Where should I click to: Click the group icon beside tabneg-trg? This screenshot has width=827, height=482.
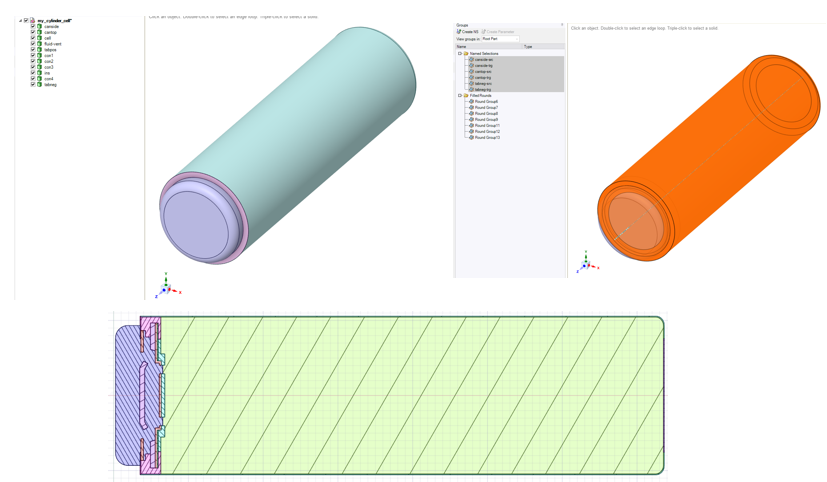(x=472, y=90)
